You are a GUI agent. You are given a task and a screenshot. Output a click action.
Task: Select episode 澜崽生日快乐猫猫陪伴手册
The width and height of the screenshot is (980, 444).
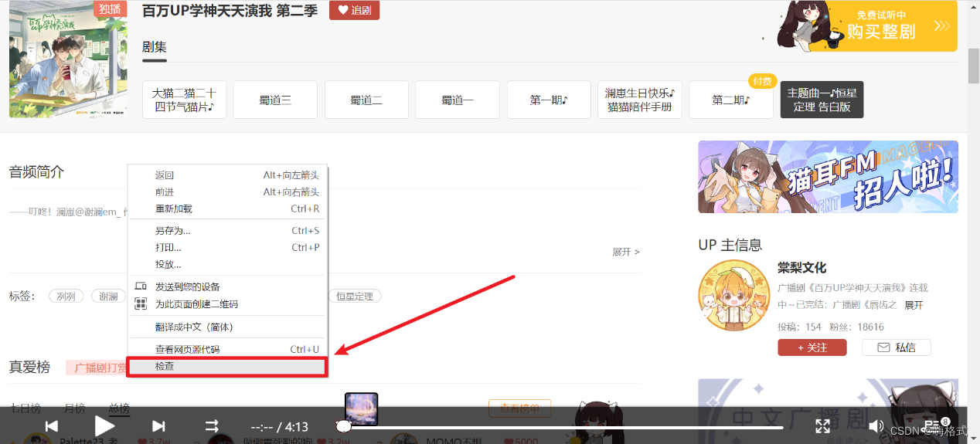[640, 100]
